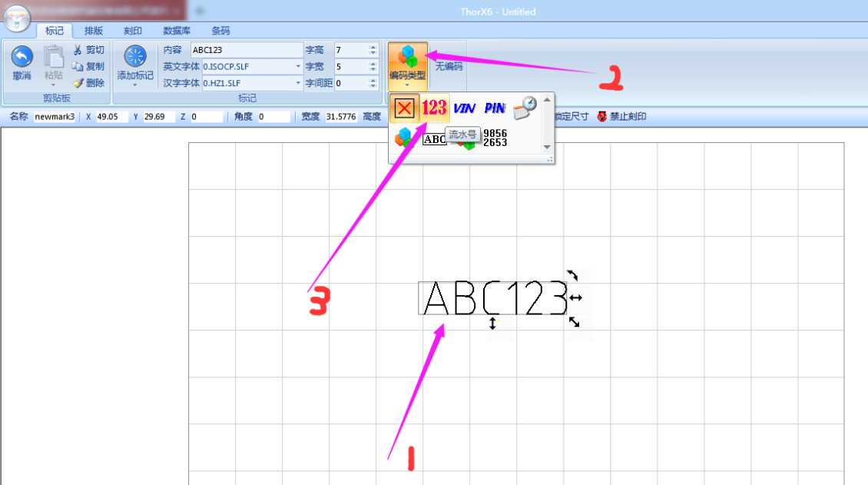Expand the 英文字体 font dropdown
Screen dimensions: 868x485
[x=299, y=67]
